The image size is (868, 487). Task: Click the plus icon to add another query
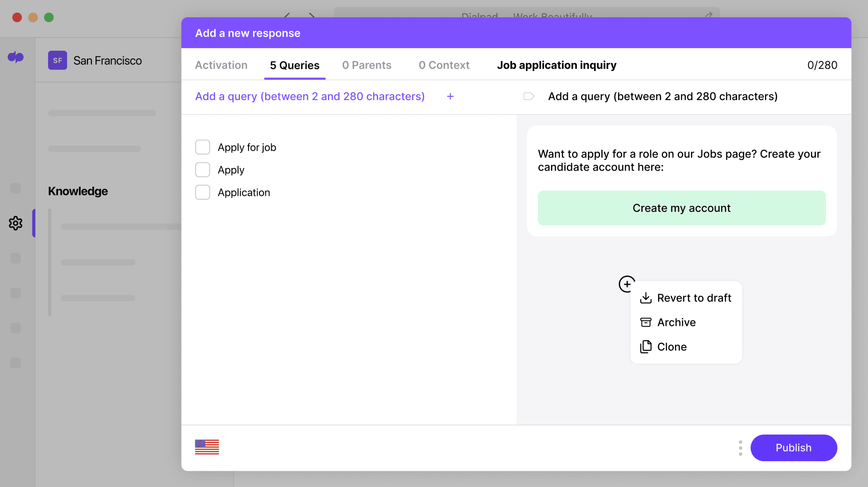(x=451, y=96)
